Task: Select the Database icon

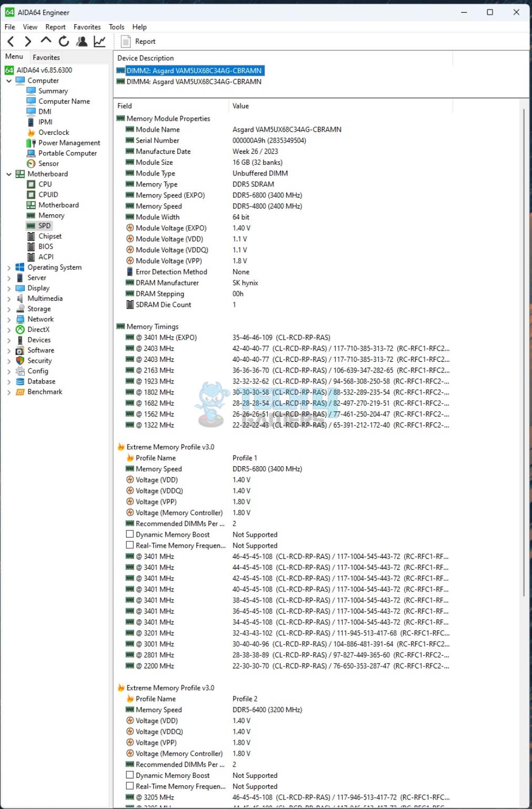Action: tap(20, 381)
